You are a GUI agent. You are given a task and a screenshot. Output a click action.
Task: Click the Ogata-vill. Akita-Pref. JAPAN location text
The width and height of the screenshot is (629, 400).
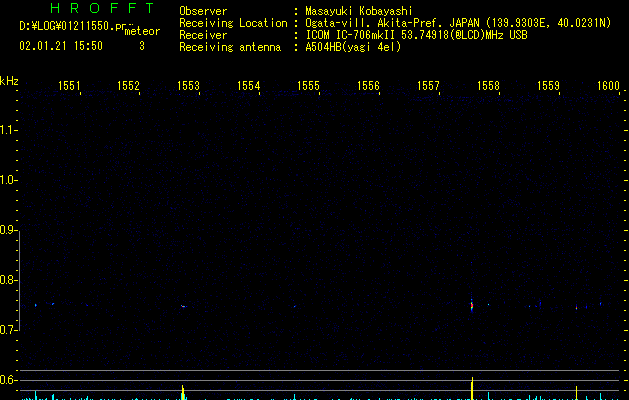click(x=458, y=23)
